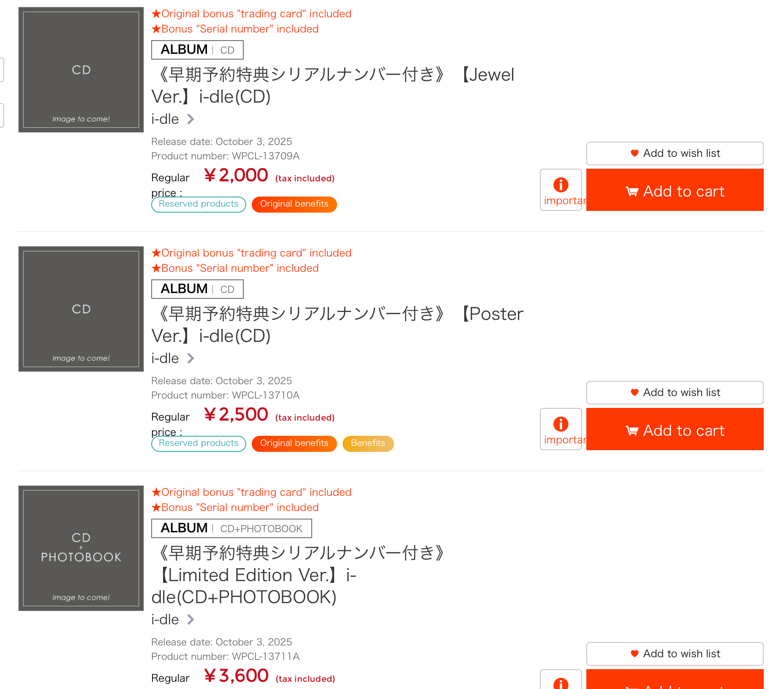Add Jewel Ver. album to wish list
The height and width of the screenshot is (689, 784).
pos(675,153)
